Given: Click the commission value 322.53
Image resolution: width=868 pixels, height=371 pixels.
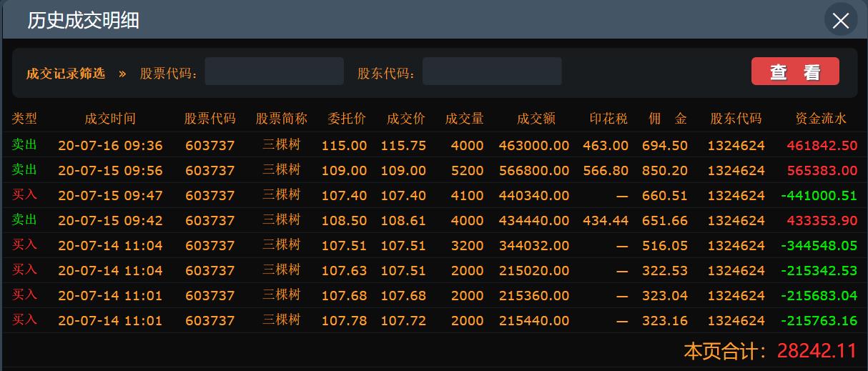Looking at the screenshot, I should pyautogui.click(x=665, y=271).
